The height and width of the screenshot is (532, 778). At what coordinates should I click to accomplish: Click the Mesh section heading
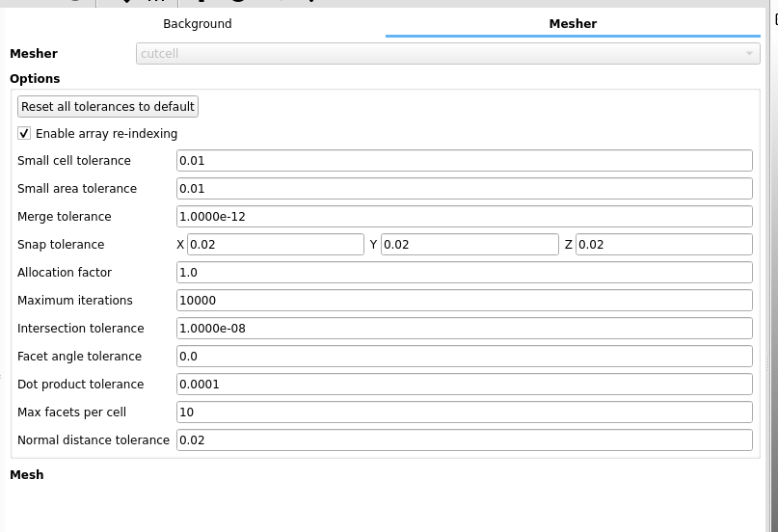pyautogui.click(x=27, y=475)
